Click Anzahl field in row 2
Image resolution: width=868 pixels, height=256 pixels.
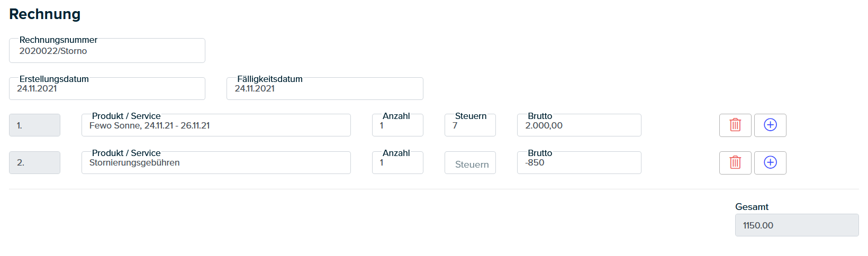click(397, 162)
